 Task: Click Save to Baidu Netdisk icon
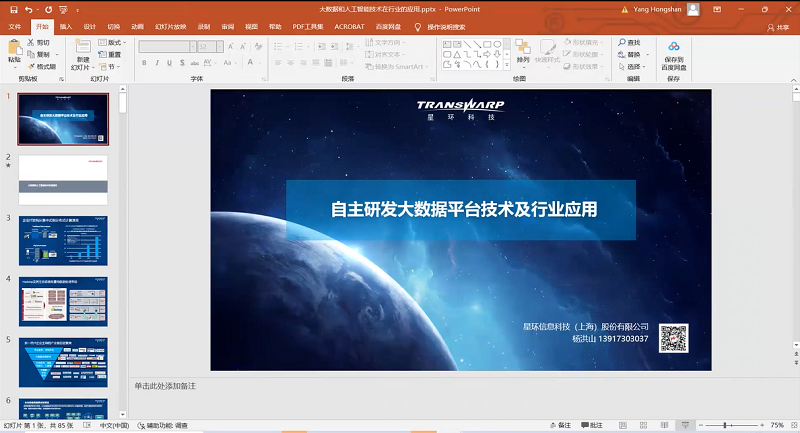click(673, 47)
